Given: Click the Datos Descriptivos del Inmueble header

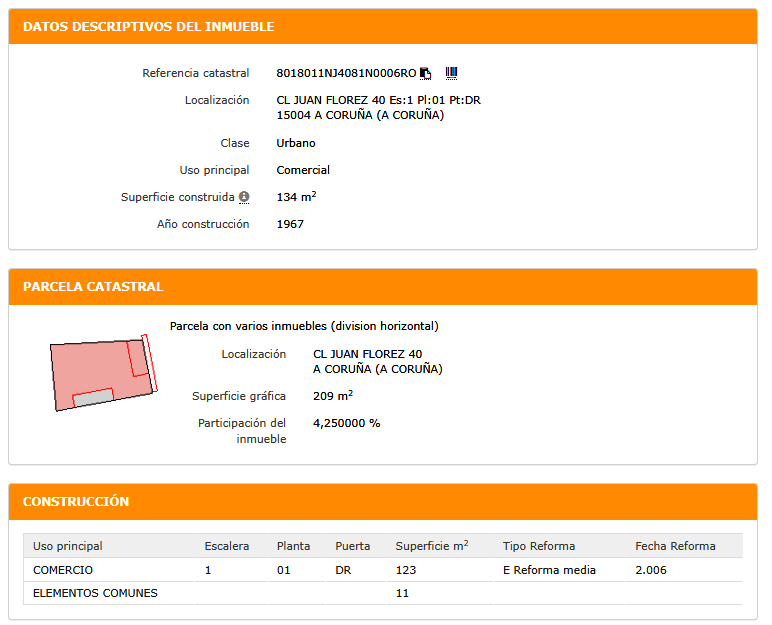Looking at the screenshot, I should click(148, 27).
